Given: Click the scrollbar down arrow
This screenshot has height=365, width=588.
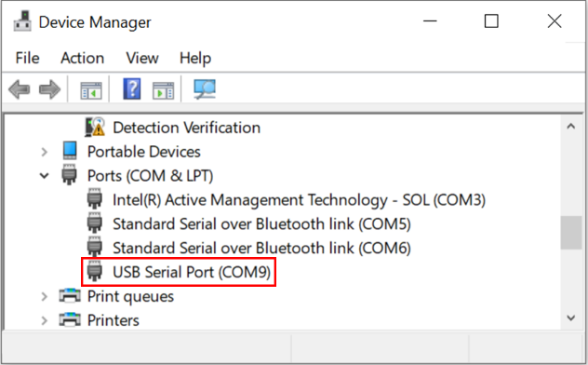Looking at the screenshot, I should [570, 318].
